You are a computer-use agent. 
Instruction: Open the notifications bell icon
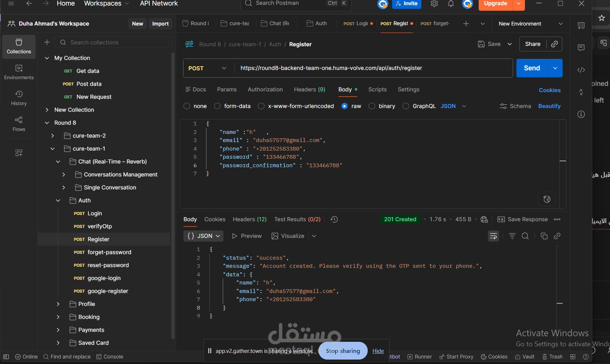pos(451,4)
